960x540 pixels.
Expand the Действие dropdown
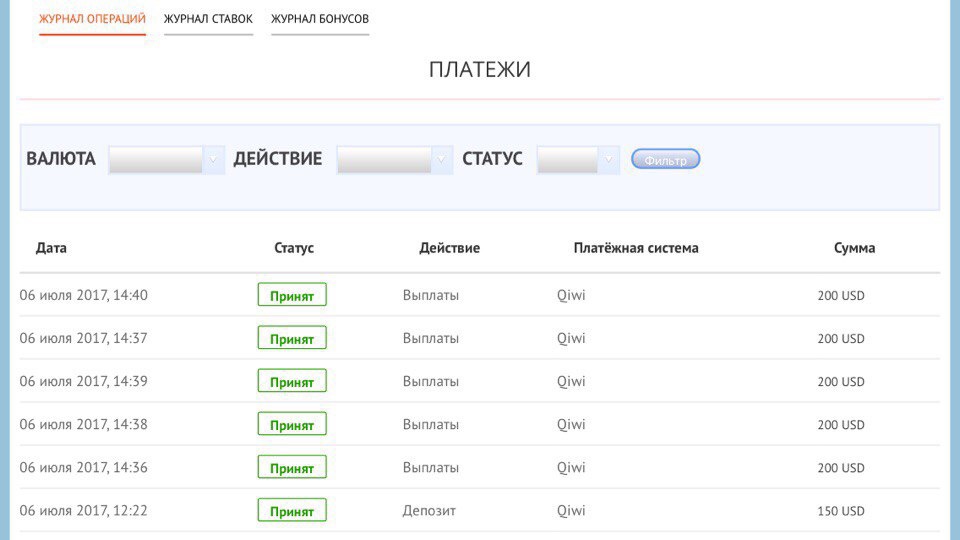[394, 160]
